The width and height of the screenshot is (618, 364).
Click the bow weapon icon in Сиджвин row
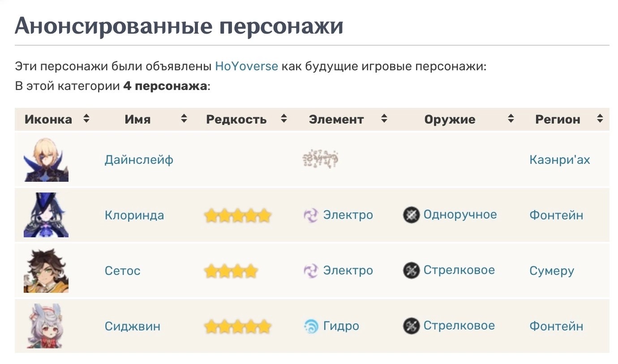pyautogui.click(x=411, y=326)
